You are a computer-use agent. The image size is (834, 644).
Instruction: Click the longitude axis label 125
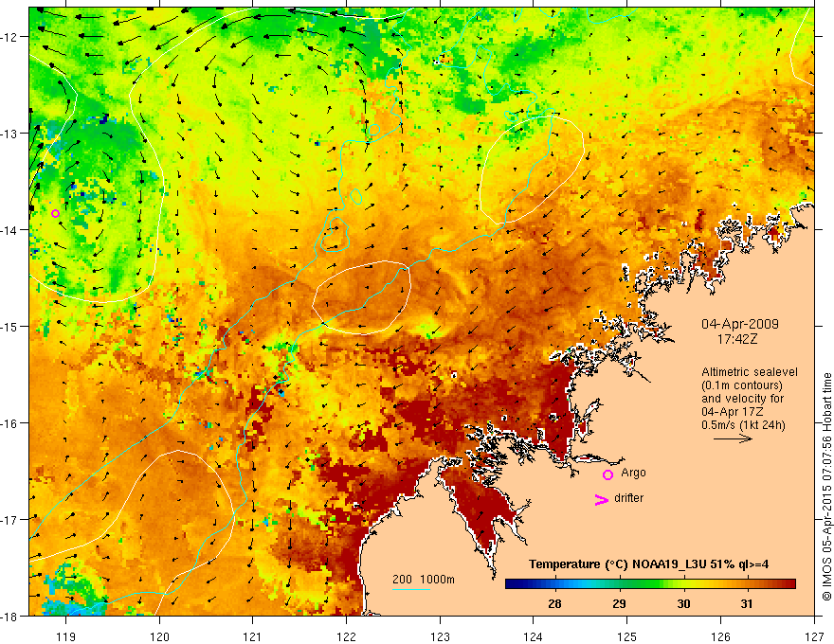pyautogui.click(x=627, y=636)
